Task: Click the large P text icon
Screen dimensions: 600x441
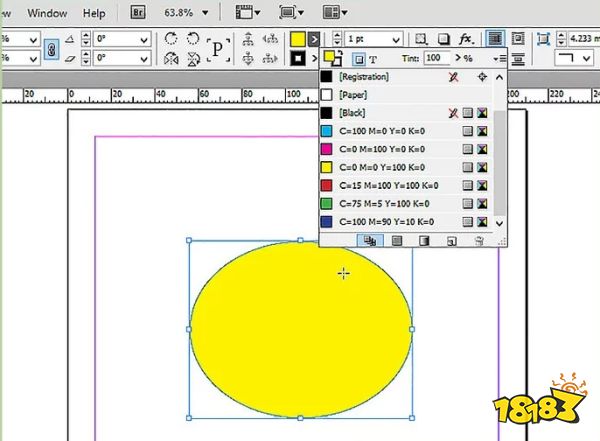Action: (x=218, y=49)
